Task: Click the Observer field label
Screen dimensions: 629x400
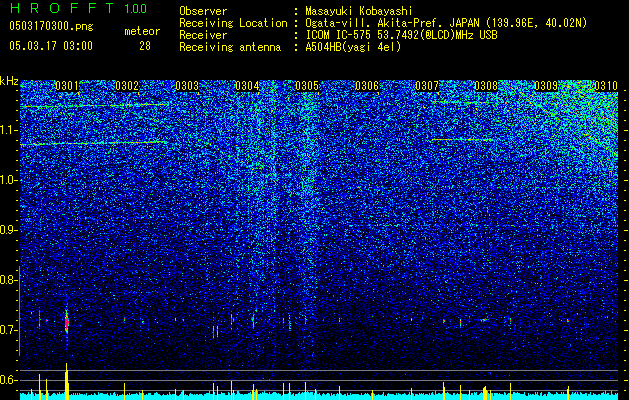Action: [203, 11]
